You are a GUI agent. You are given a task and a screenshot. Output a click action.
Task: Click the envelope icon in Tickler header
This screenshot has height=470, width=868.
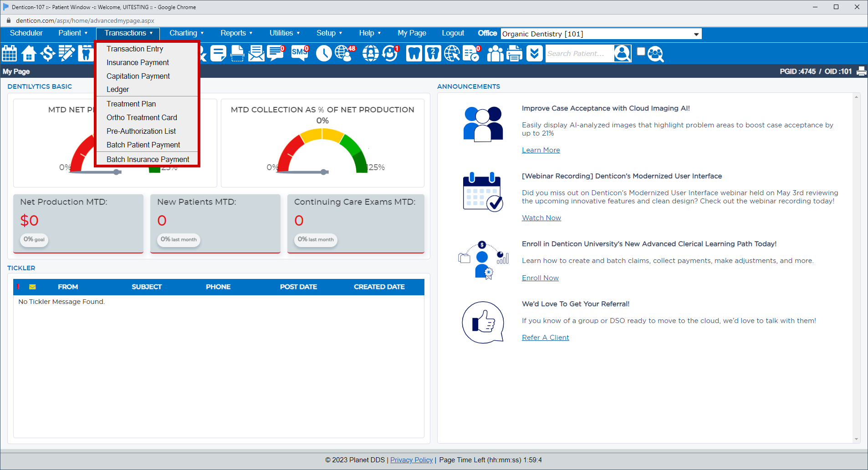(x=32, y=287)
